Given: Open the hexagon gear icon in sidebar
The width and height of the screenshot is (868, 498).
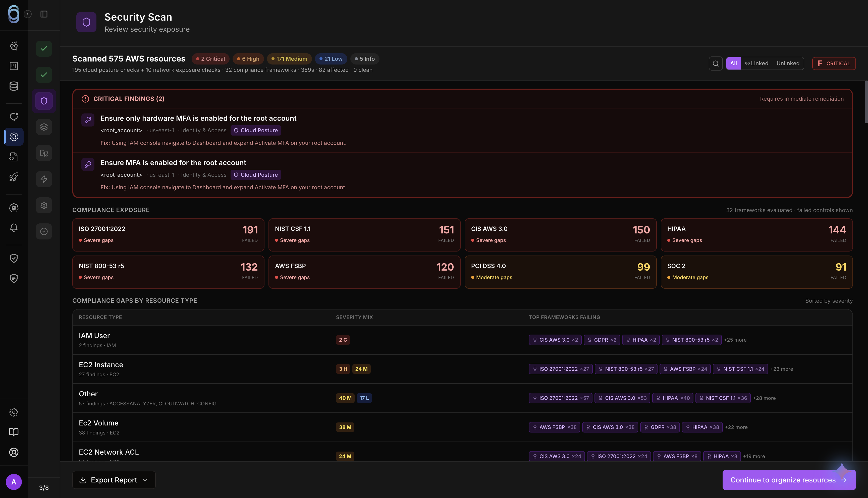Looking at the screenshot, I should pos(14,208).
